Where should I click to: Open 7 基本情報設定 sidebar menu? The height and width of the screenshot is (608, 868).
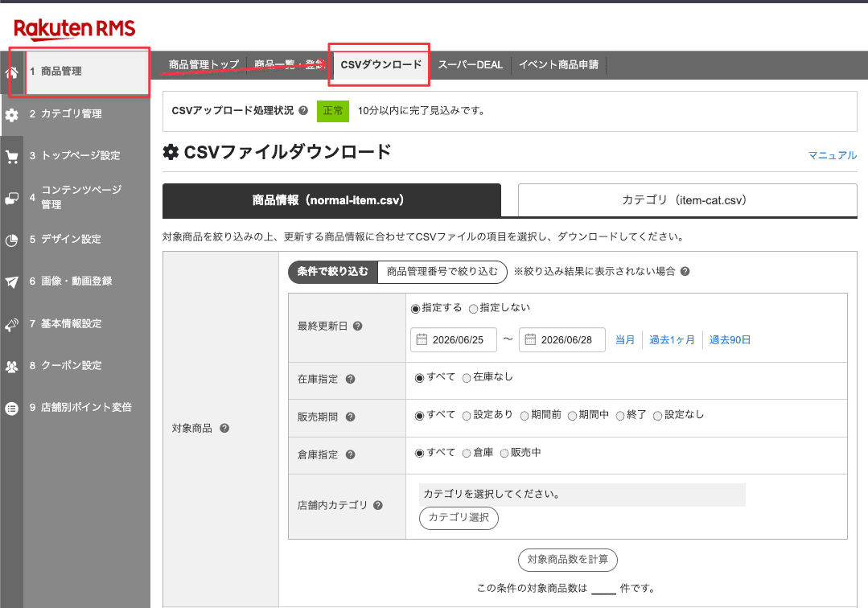87,323
